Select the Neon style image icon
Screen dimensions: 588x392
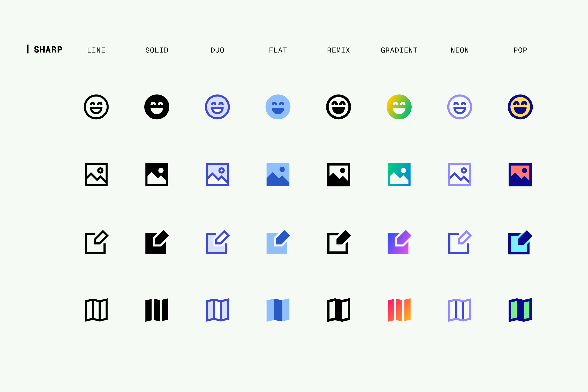460,174
